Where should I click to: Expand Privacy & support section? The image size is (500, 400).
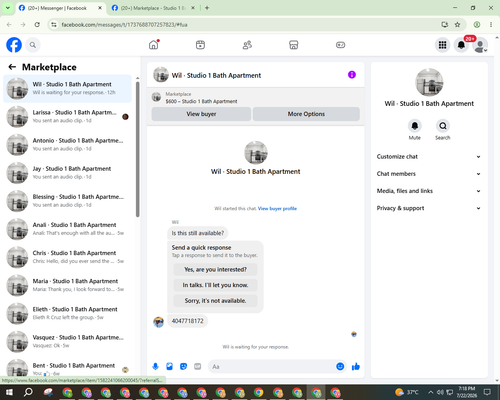(x=429, y=208)
